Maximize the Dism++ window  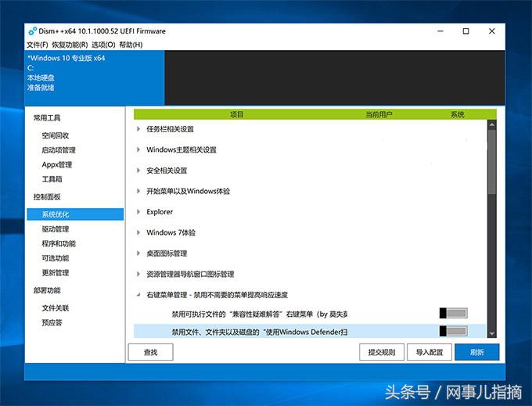(465, 31)
